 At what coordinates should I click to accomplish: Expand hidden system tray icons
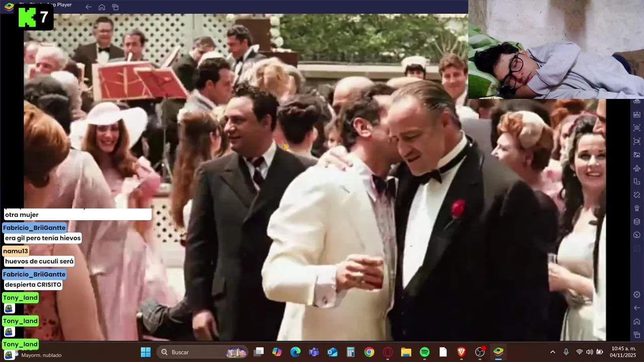pos(552,352)
